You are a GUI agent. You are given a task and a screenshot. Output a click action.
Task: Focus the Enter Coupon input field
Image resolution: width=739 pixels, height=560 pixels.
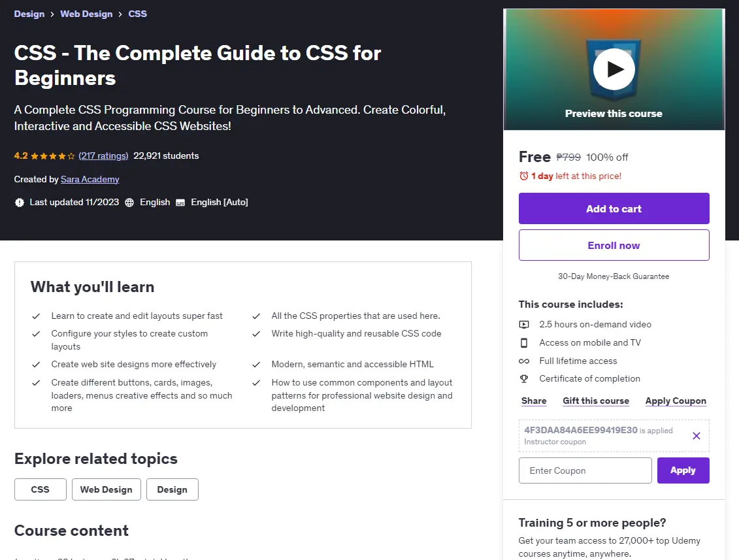(x=585, y=470)
